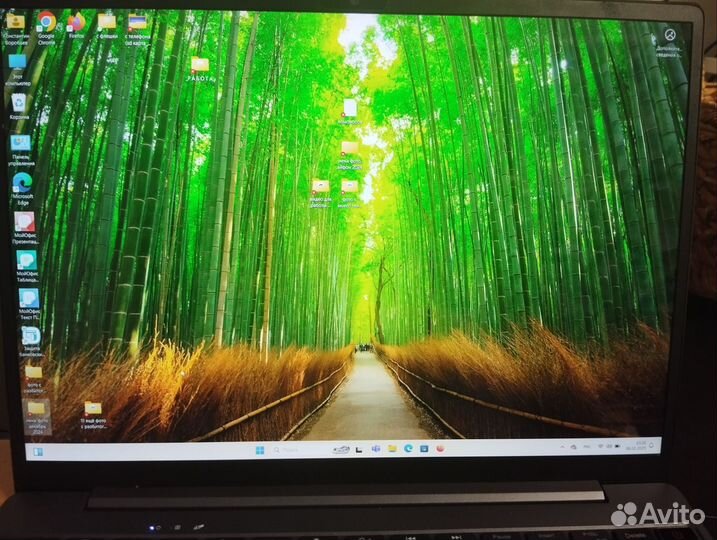Viewport: 717px width, 540px height.
Task: Open the red round app on the taskbar
Action: [440, 449]
